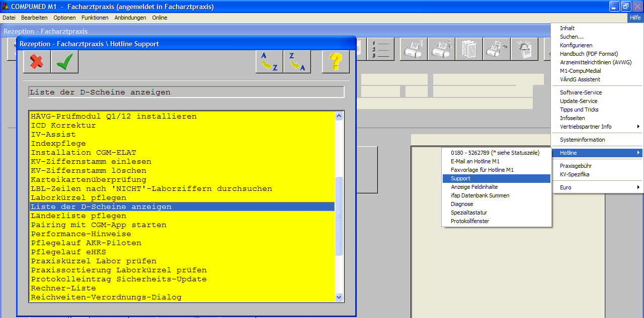
Task: Click the up arrow of the list scrollbar
Action: 339,116
